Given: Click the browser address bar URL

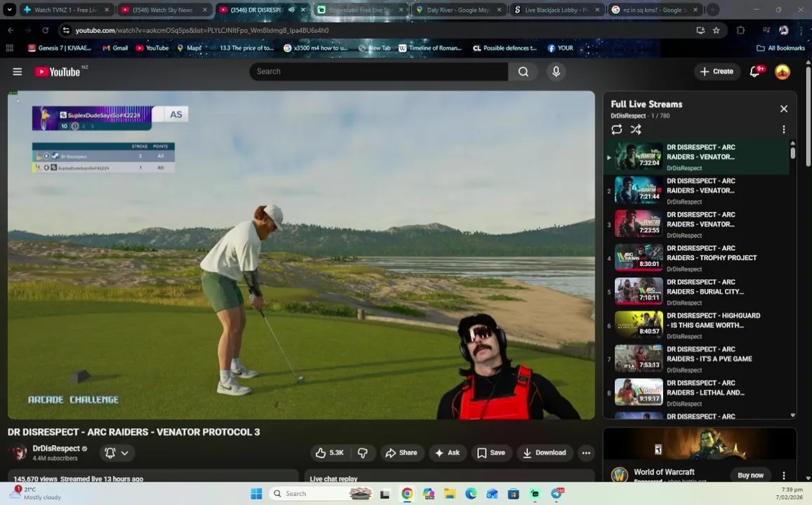Looking at the screenshot, I should [202, 31].
